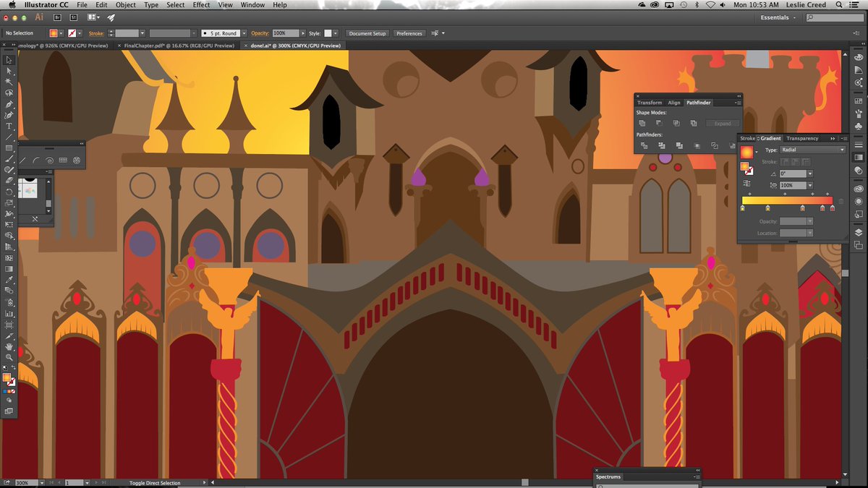
Task: Open the gradient angle dropdown
Action: pyautogui.click(x=810, y=174)
